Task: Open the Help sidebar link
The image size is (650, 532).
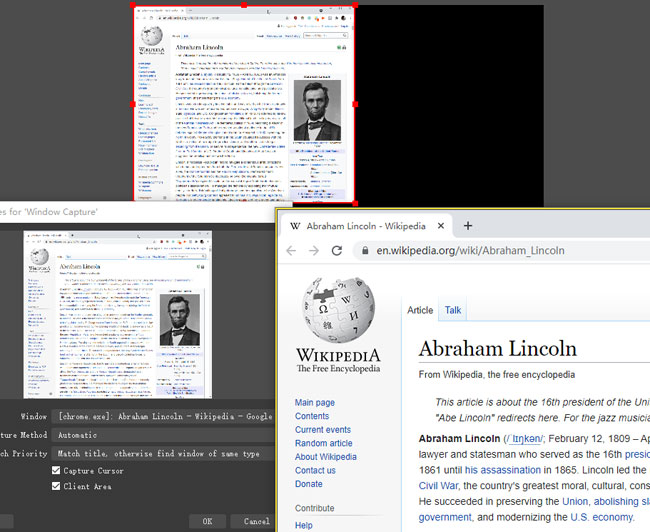Action: (303, 525)
